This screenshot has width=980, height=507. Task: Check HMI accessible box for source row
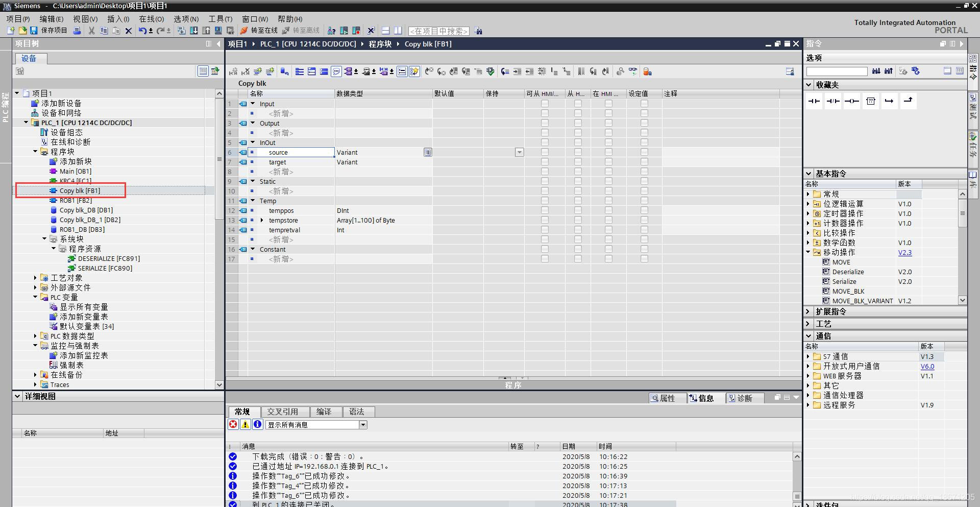click(x=545, y=152)
